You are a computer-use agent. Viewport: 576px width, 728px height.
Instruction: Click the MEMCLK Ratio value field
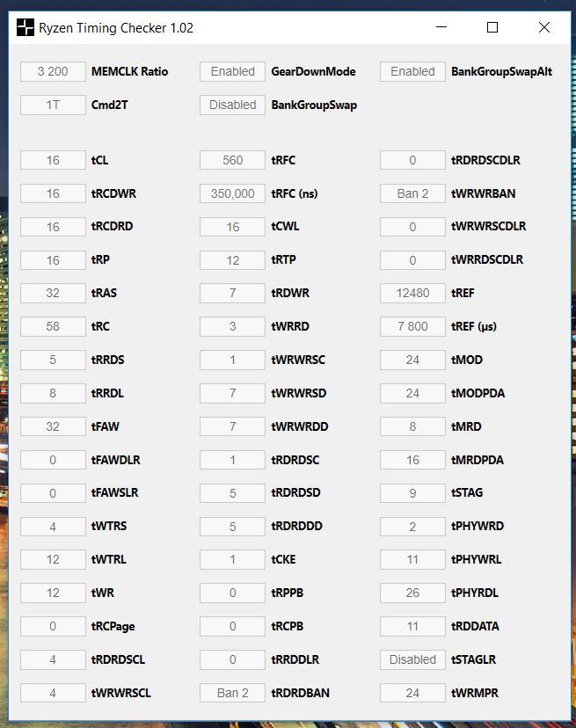coord(53,71)
